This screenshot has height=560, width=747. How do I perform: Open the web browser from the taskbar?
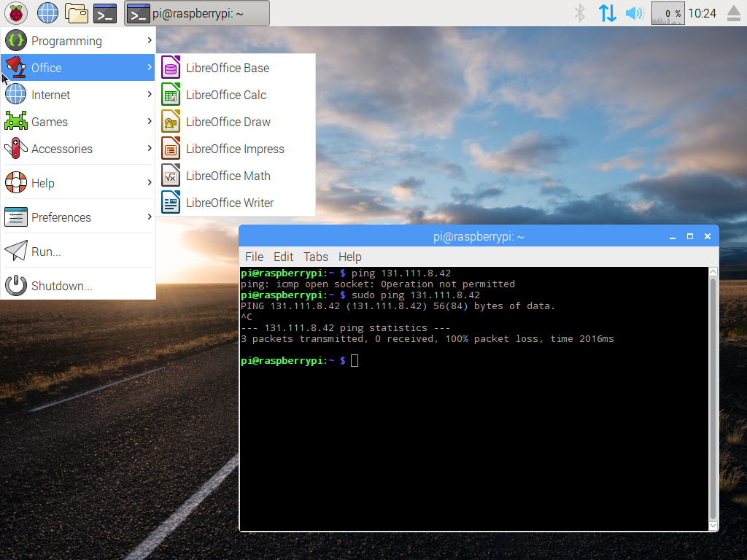[x=47, y=12]
